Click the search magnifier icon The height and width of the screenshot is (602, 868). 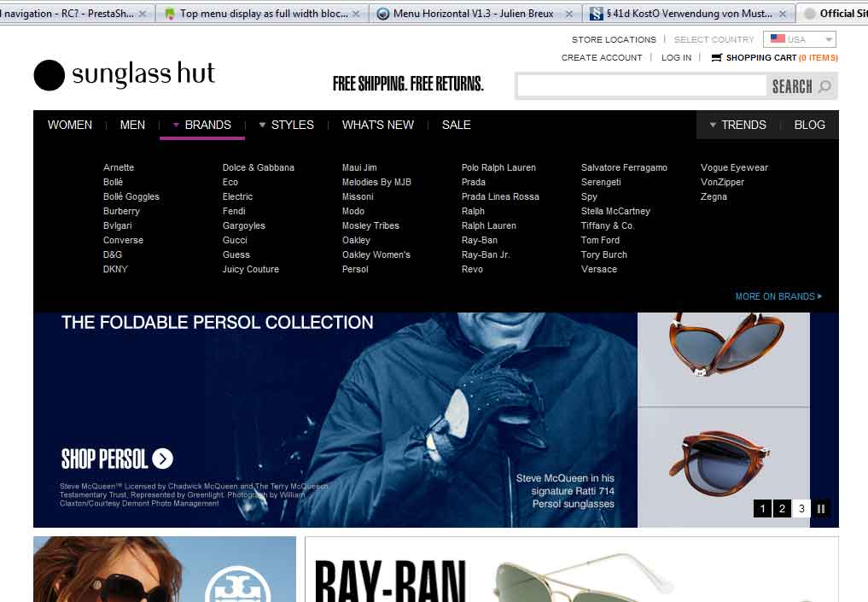824,86
